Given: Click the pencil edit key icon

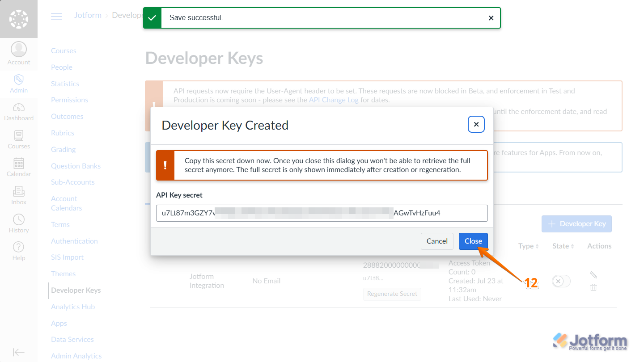Looking at the screenshot, I should click(593, 275).
